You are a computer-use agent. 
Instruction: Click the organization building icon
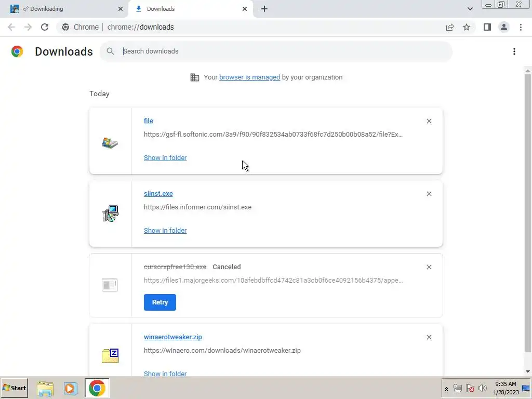tap(195, 77)
